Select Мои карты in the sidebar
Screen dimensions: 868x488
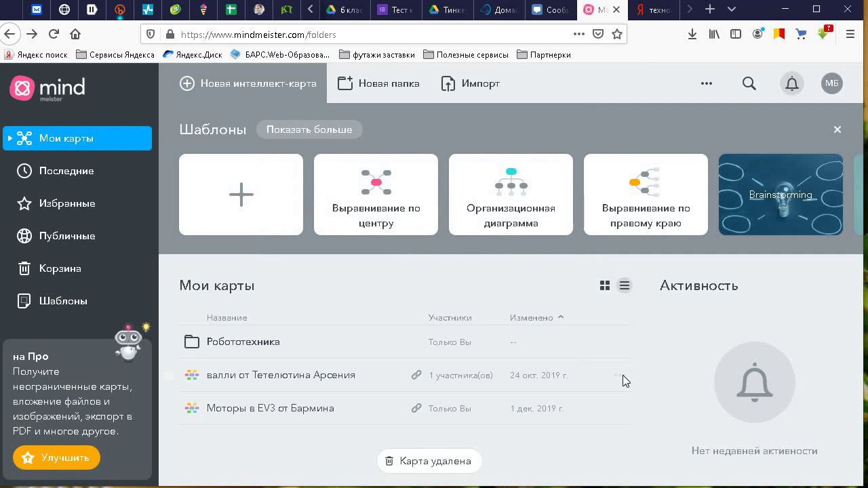(77, 138)
